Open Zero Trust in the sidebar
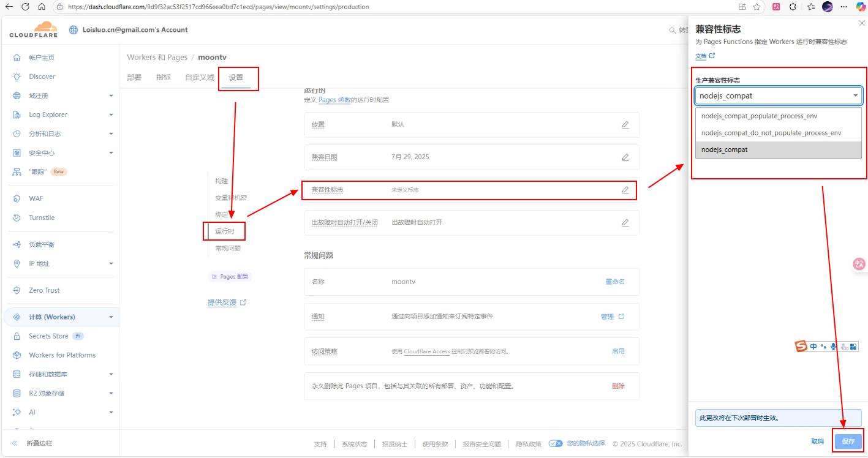The width and height of the screenshot is (868, 458). [x=44, y=290]
